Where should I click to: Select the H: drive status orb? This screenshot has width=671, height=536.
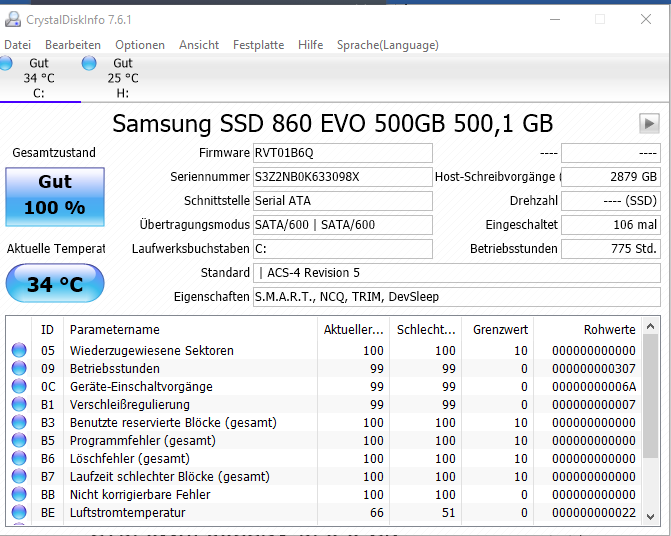click(89, 63)
